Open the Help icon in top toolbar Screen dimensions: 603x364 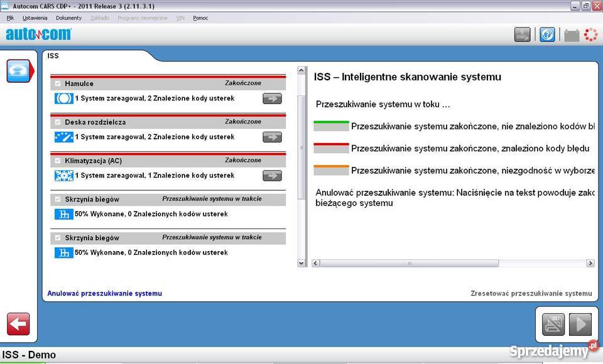pyautogui.click(x=546, y=35)
